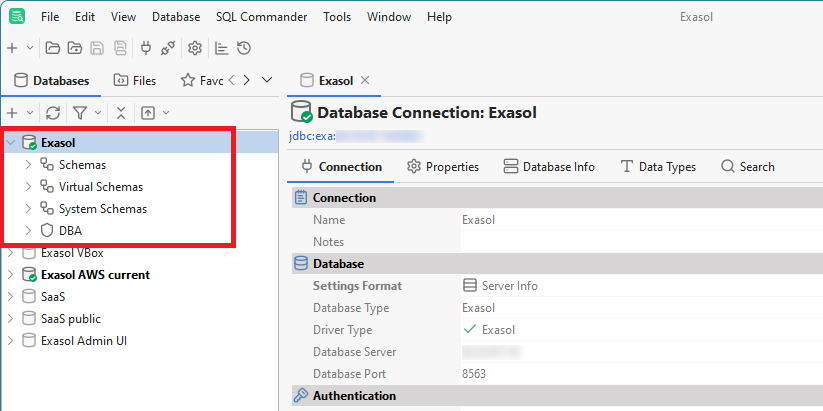The width and height of the screenshot is (823, 411).
Task: Collapse the Exasol connection node
Action: [10, 143]
